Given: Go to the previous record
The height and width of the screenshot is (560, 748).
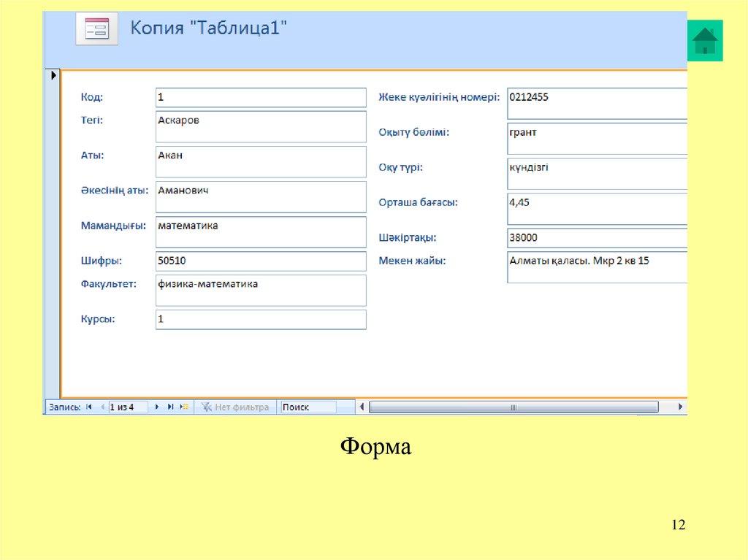Looking at the screenshot, I should [x=102, y=407].
